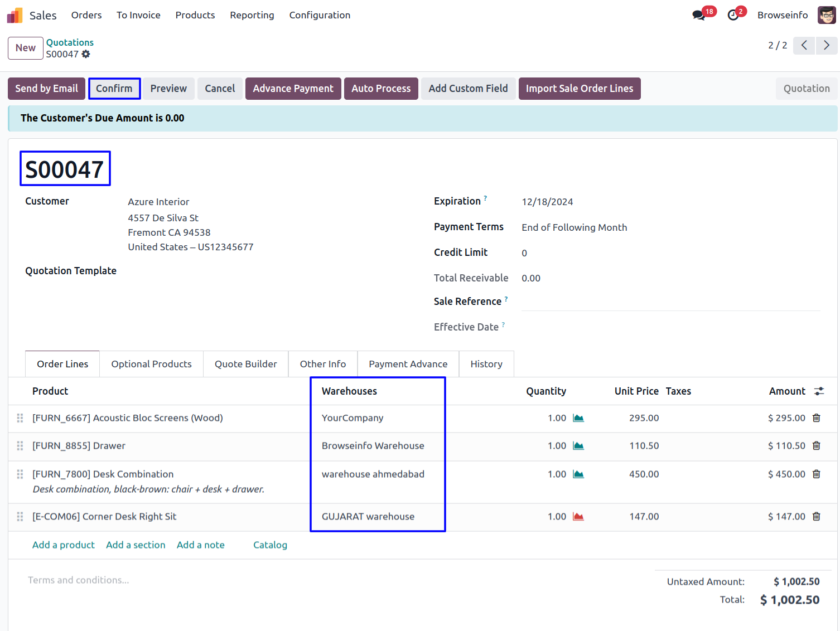Click forecast chart icon for Drawer
Screen dimensions: 840x631
[578, 446]
